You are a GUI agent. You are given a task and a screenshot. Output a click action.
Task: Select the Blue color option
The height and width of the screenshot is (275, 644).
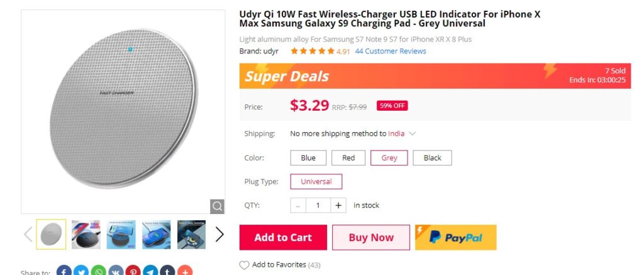[308, 158]
